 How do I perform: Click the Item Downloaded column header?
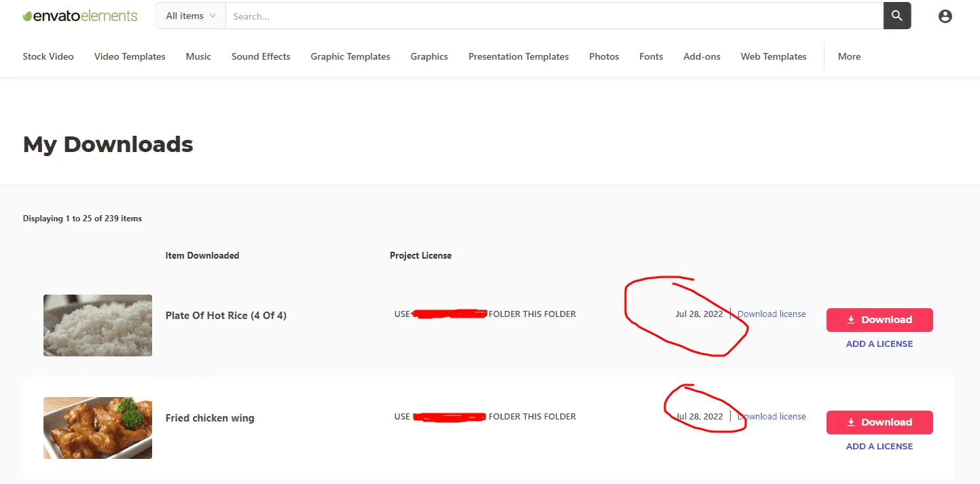point(202,255)
